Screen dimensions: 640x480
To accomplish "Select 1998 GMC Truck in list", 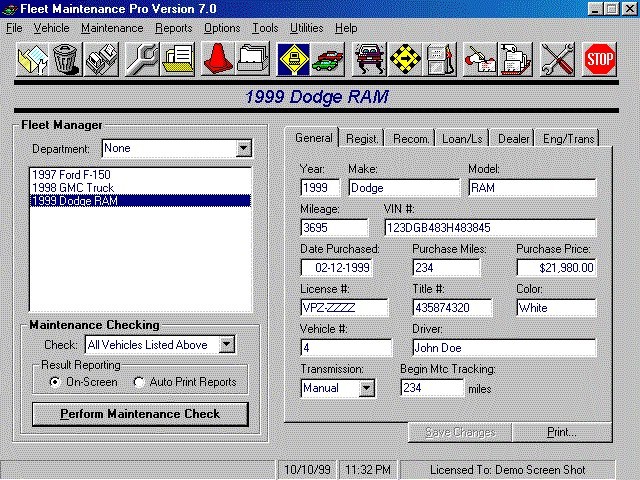I will pos(140,188).
